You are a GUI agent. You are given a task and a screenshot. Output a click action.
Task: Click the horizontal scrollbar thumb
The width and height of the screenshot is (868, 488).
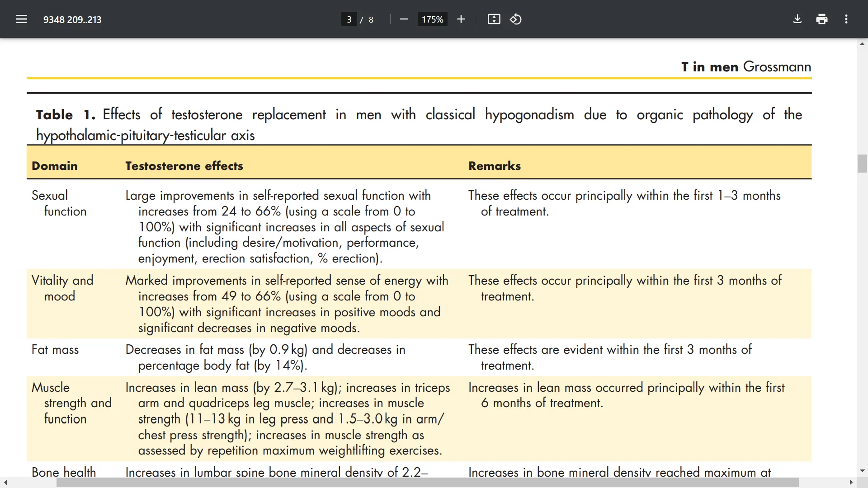(x=427, y=483)
